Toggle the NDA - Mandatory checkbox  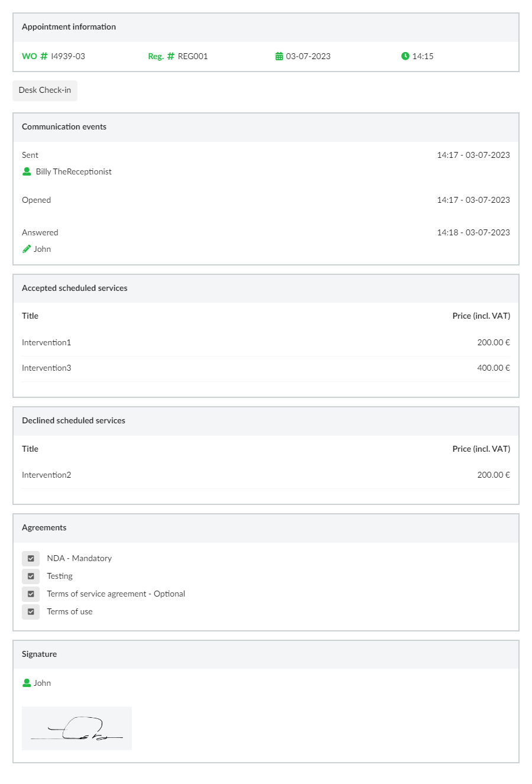(x=31, y=558)
